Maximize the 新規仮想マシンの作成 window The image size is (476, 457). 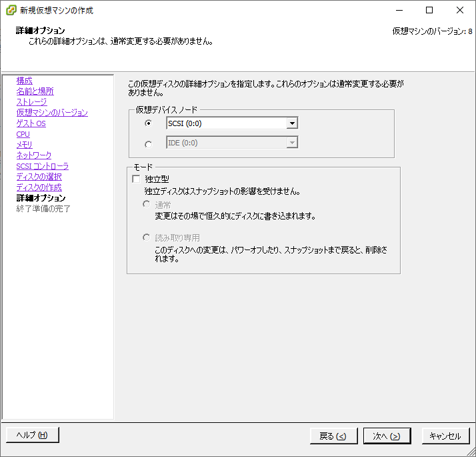point(429,10)
